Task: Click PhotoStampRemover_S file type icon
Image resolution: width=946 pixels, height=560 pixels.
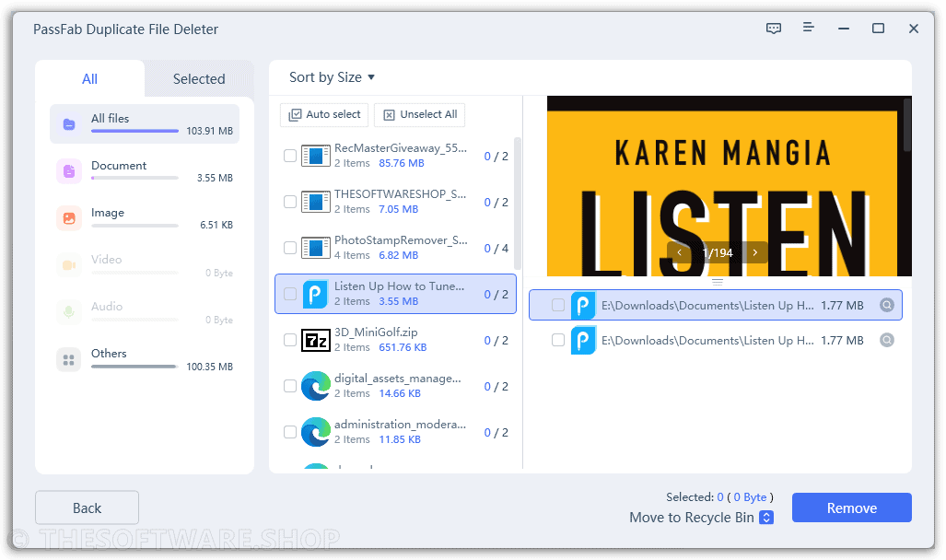Action: 316,248
